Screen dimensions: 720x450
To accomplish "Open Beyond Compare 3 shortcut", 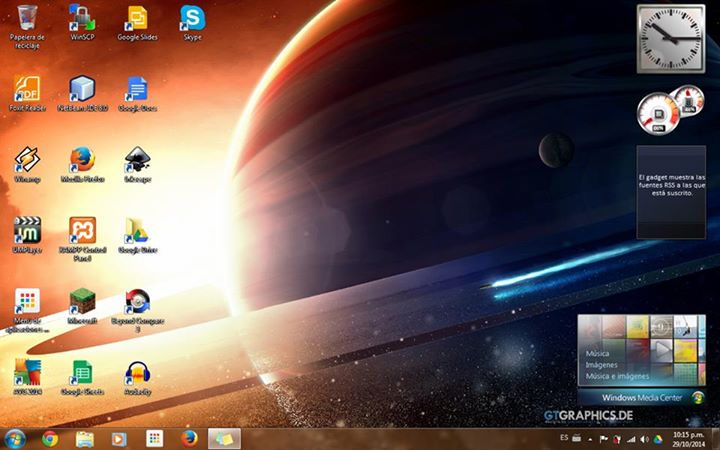I will pyautogui.click(x=137, y=303).
